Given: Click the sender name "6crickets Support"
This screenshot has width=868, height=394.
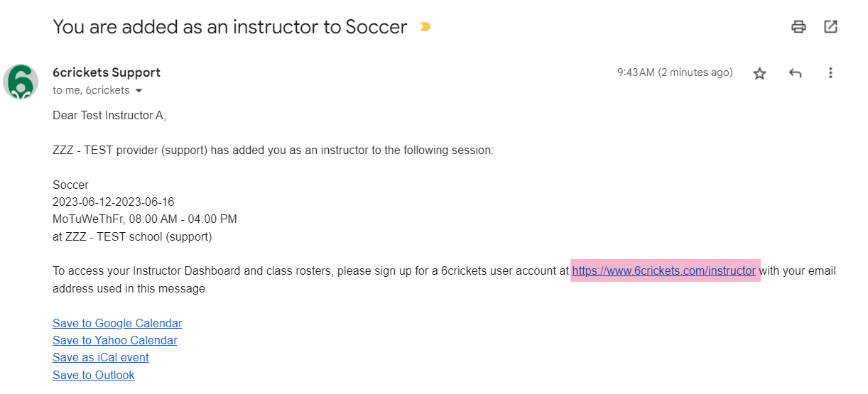Looking at the screenshot, I should coord(107,72).
